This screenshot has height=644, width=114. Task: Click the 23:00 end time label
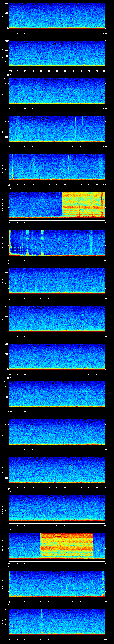coord(105,336)
